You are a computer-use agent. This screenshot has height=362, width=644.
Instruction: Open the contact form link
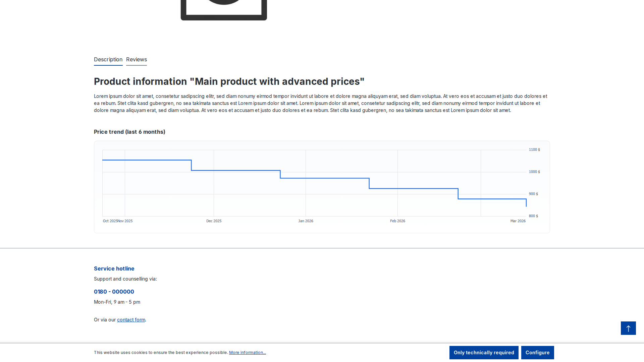(x=131, y=320)
